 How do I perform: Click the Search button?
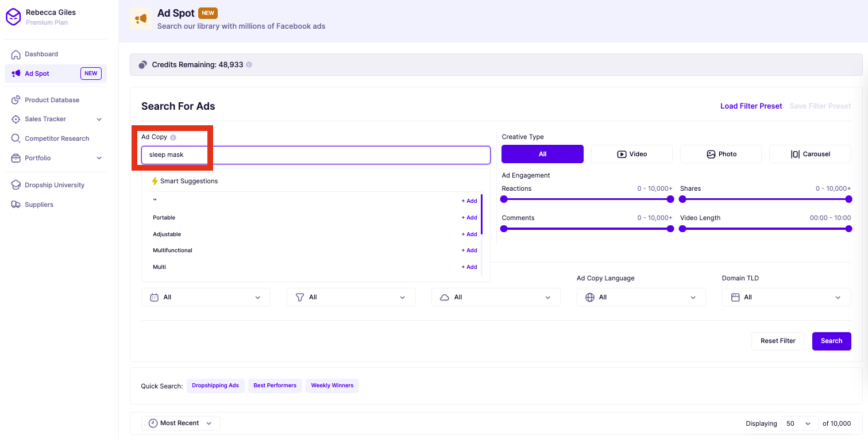[831, 341]
